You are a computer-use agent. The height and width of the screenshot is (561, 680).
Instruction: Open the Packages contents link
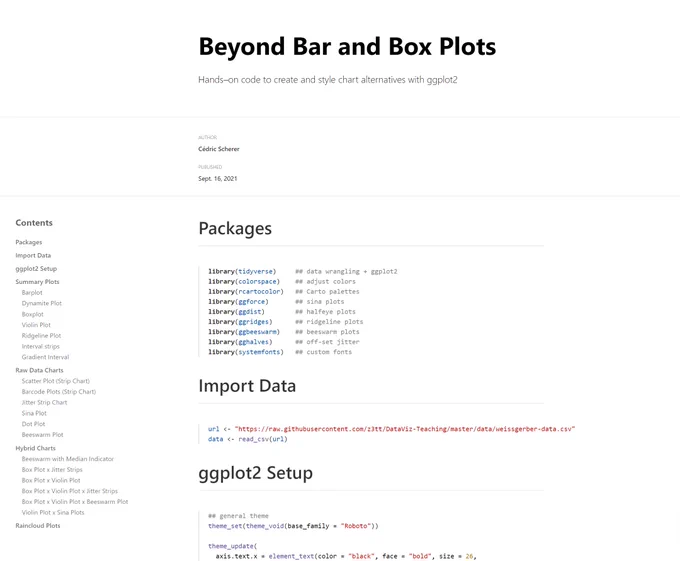tap(29, 242)
